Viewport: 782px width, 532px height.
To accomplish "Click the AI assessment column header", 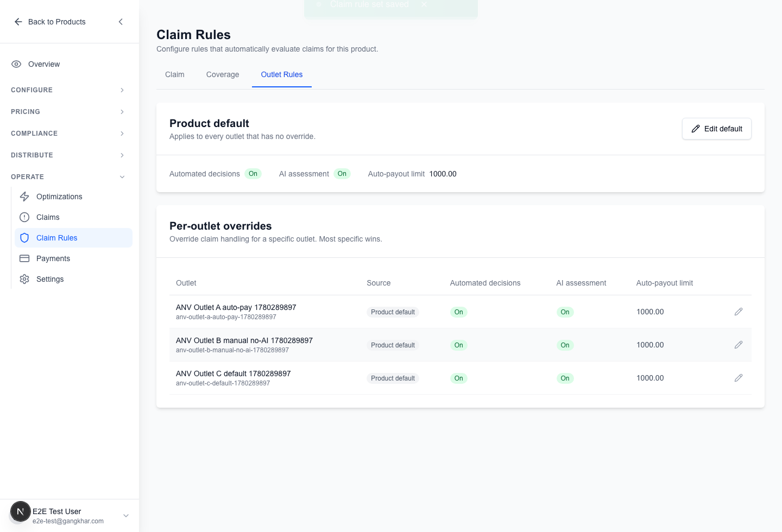I will point(581,283).
